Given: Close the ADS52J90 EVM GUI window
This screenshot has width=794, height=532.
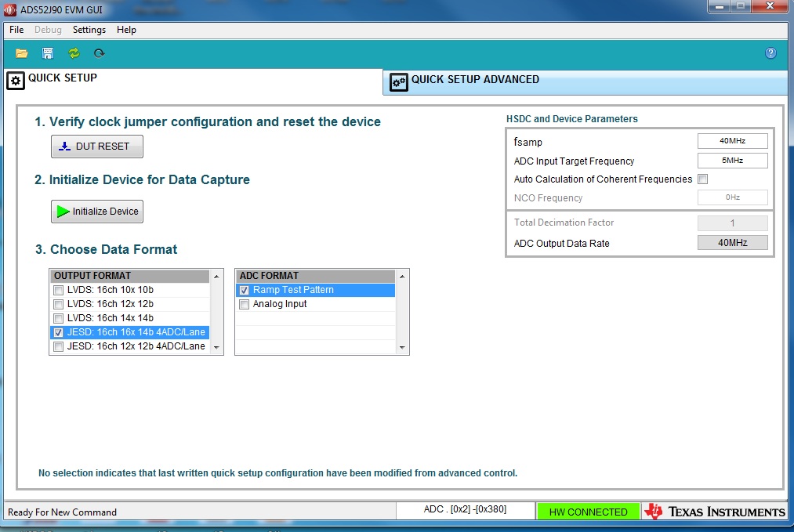Looking at the screenshot, I should coord(770,6).
